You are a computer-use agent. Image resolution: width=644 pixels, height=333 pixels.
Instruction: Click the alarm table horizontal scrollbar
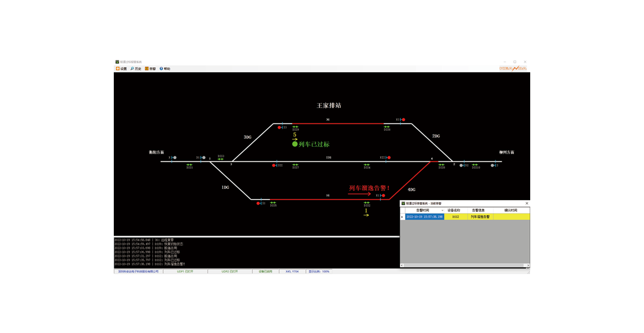tap(464, 265)
